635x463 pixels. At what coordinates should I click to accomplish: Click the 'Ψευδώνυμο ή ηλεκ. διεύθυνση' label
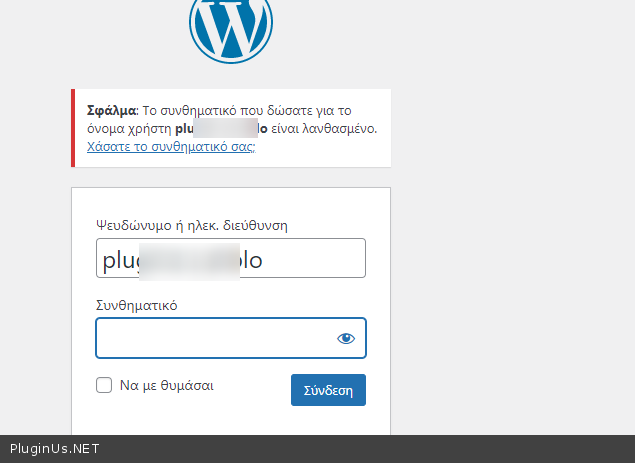point(192,225)
